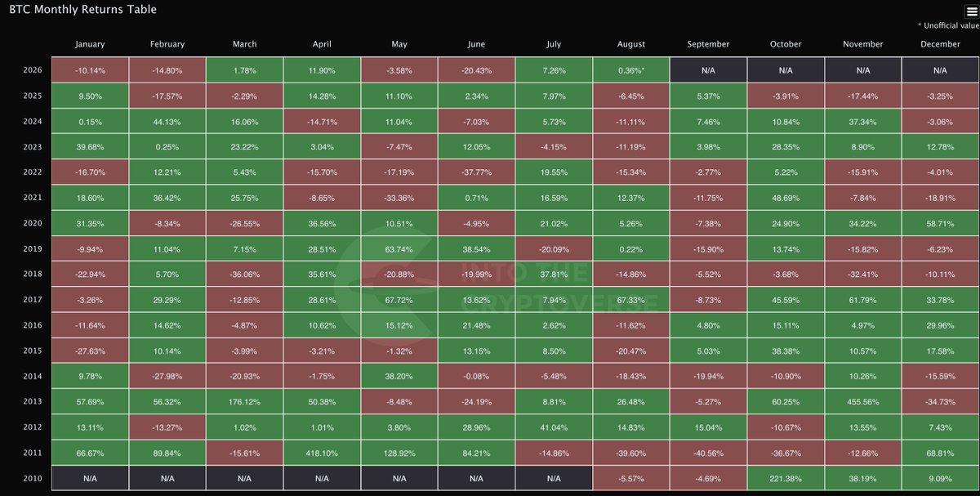Click the October 2010 cell showing 221.38%
980x496 pixels.
(786, 479)
